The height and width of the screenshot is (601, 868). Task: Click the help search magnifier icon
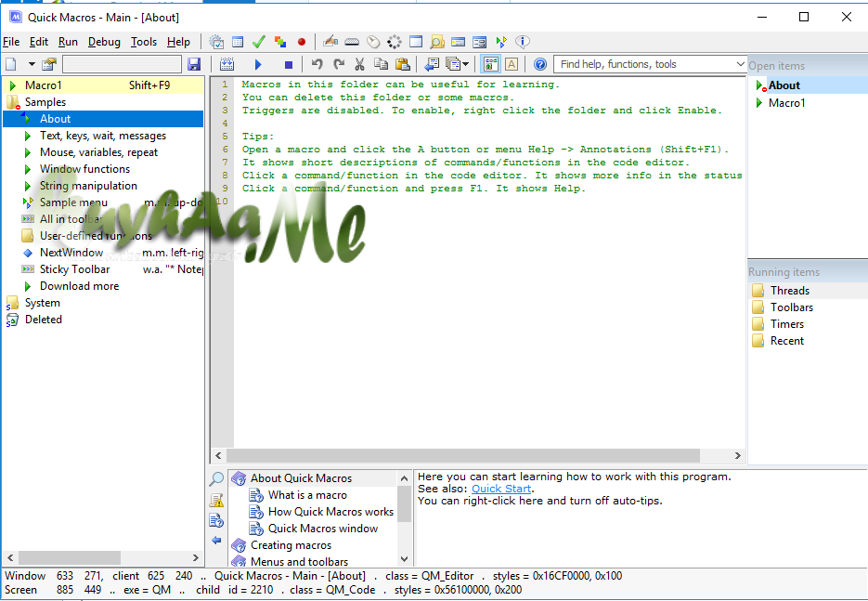216,479
